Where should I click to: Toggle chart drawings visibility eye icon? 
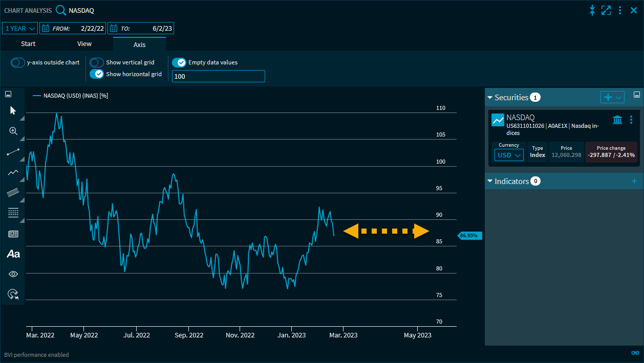point(13,274)
